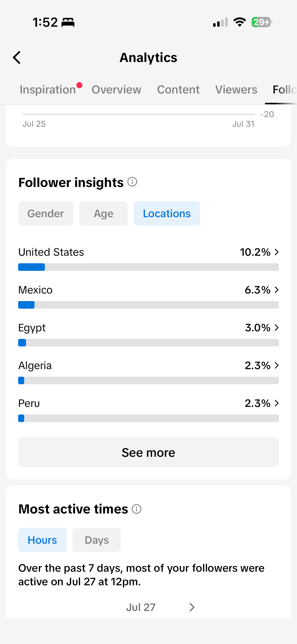Open the Most active times info icon

coord(137,509)
